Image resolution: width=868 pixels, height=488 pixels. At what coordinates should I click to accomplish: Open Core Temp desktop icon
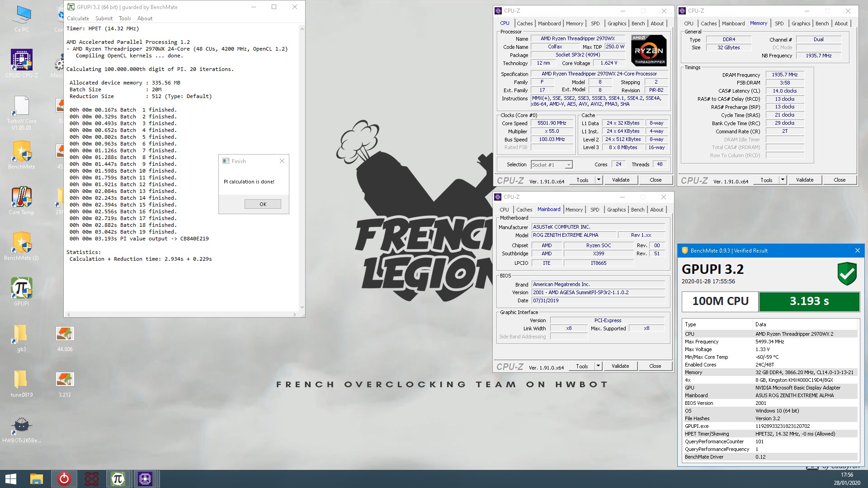[x=21, y=201]
